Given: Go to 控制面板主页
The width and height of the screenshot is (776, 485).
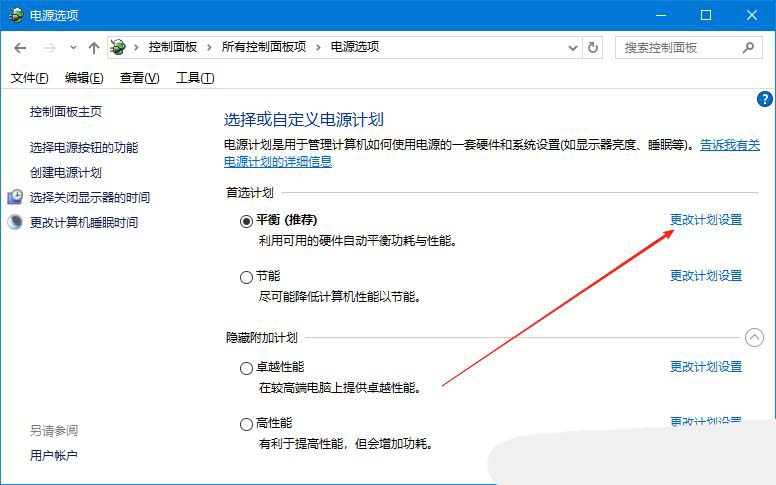Looking at the screenshot, I should point(66,112).
